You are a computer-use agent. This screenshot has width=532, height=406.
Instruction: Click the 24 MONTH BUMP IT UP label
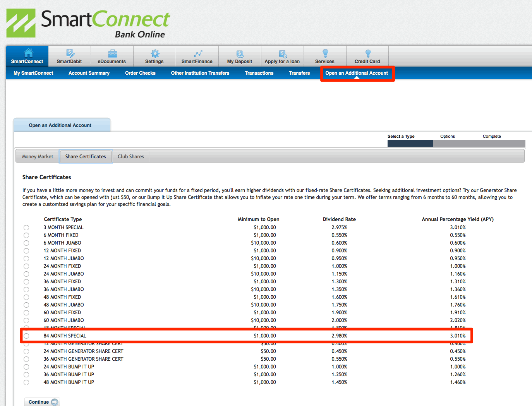69,367
